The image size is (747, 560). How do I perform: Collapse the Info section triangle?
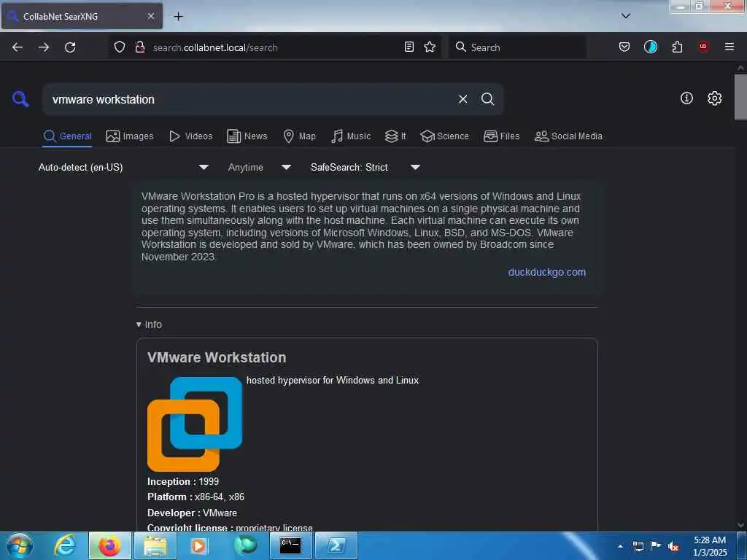(x=139, y=324)
